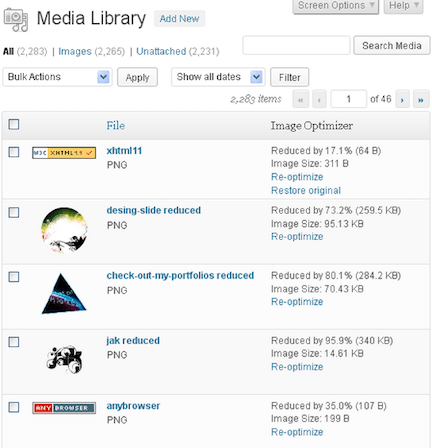Expand the Screen Options panel

(x=336, y=6)
